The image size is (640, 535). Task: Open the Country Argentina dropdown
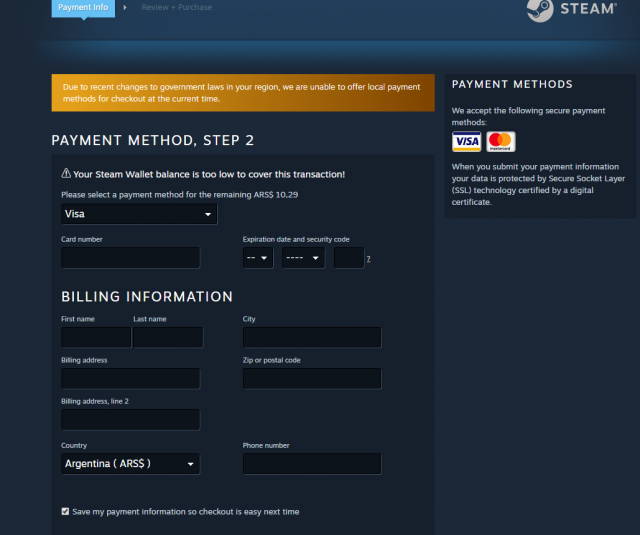(x=130, y=464)
